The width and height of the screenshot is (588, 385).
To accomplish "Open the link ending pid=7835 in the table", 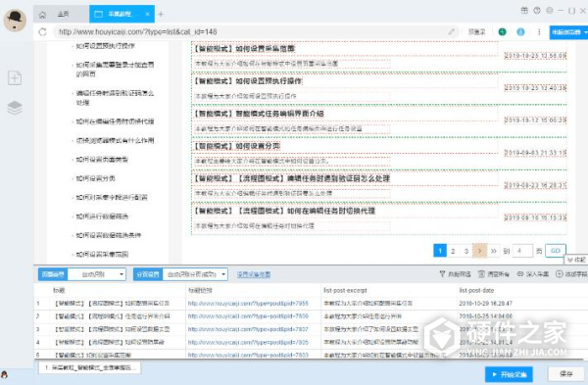I will 248,342.
